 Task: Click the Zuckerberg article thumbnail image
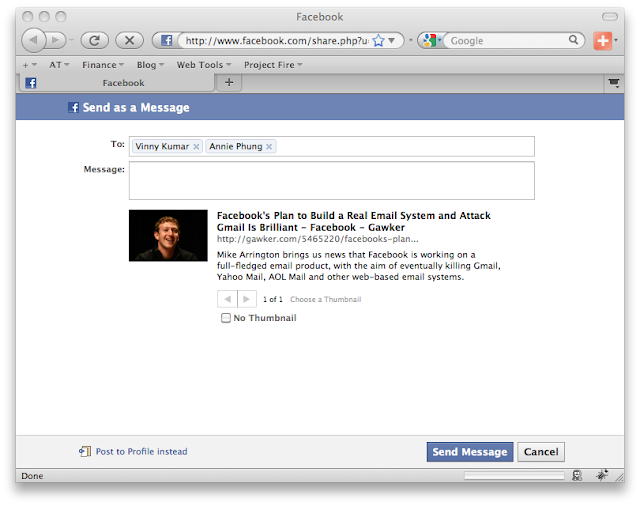[x=168, y=235]
